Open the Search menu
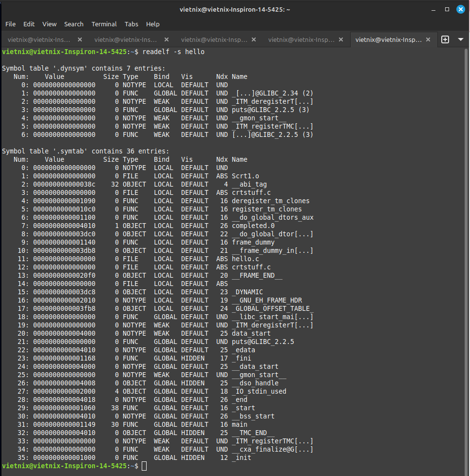Viewport: 470px width, 476px height. tap(74, 24)
